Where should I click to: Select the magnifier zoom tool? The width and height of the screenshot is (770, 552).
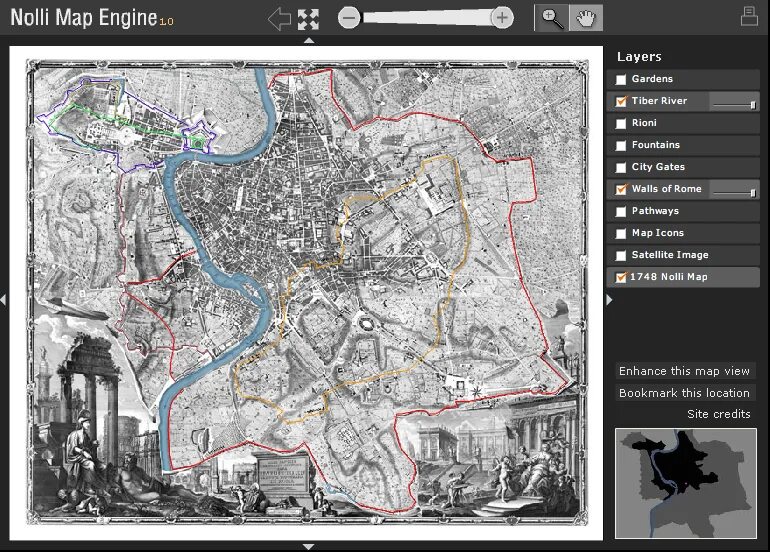[551, 18]
